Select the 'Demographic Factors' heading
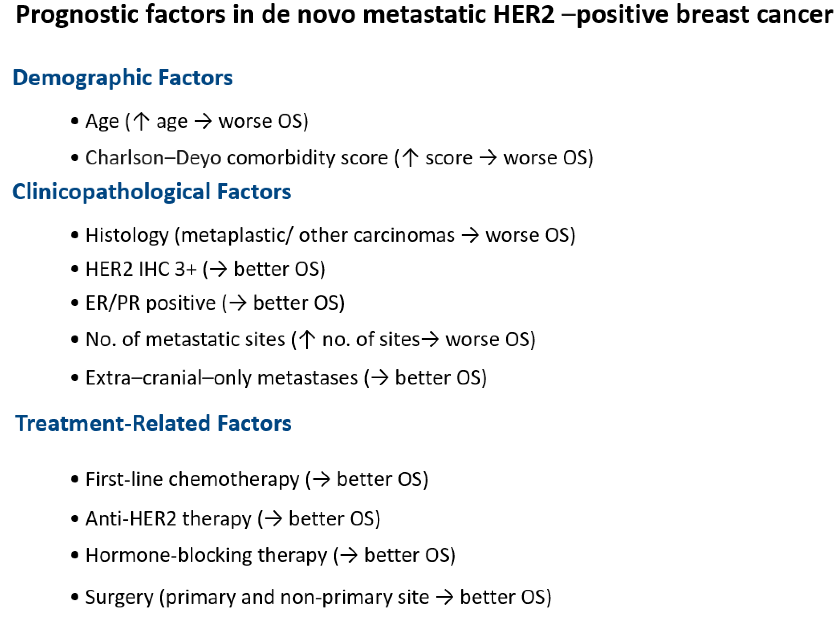 click(123, 78)
